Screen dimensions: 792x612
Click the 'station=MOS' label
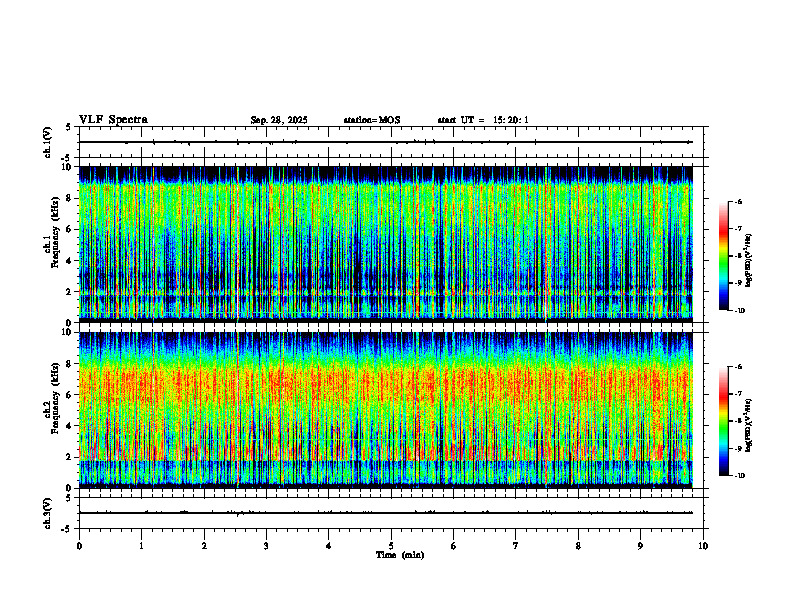pos(372,120)
